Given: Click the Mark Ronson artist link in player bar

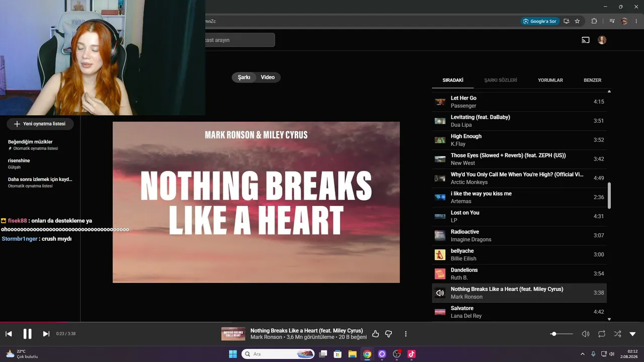Looking at the screenshot, I should [266, 337].
